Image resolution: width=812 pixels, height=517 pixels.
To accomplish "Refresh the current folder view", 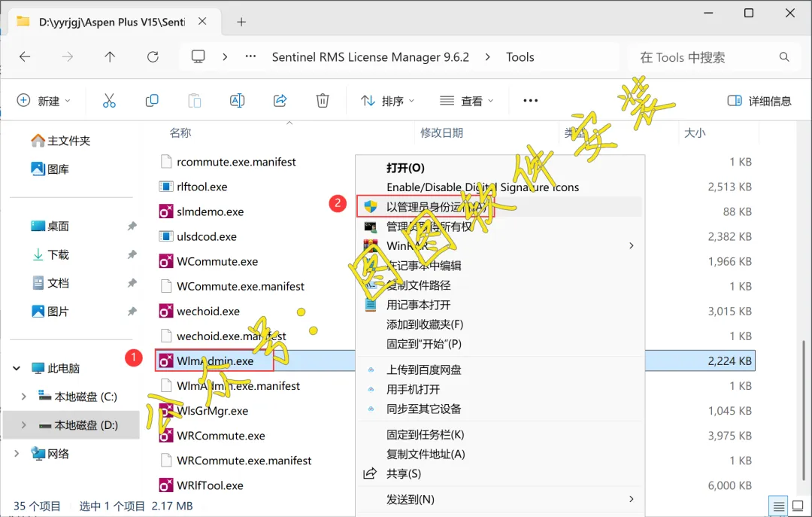I will pyautogui.click(x=153, y=57).
